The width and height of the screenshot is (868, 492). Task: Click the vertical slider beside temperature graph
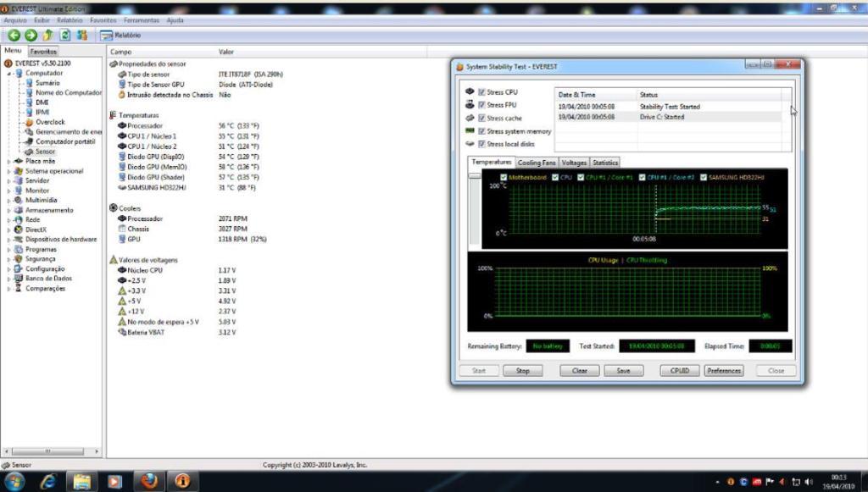pos(475,209)
